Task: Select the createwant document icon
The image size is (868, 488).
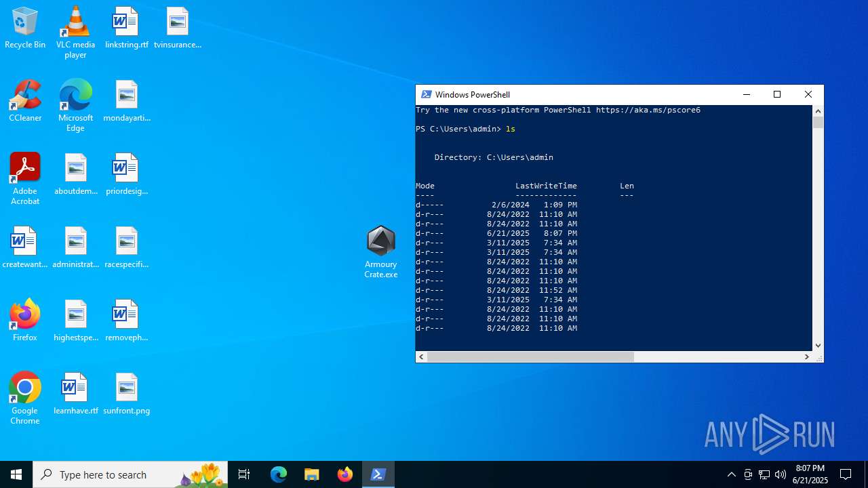Action: [x=25, y=248]
